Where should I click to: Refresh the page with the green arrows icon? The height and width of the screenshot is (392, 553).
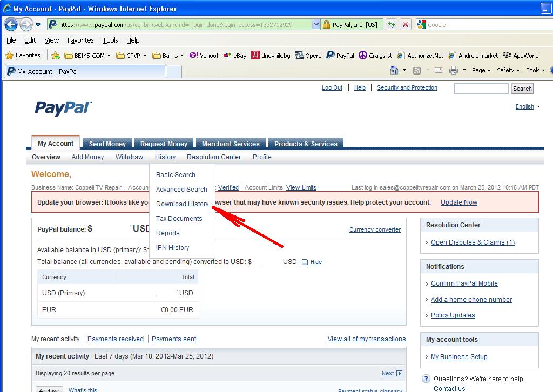[391, 25]
